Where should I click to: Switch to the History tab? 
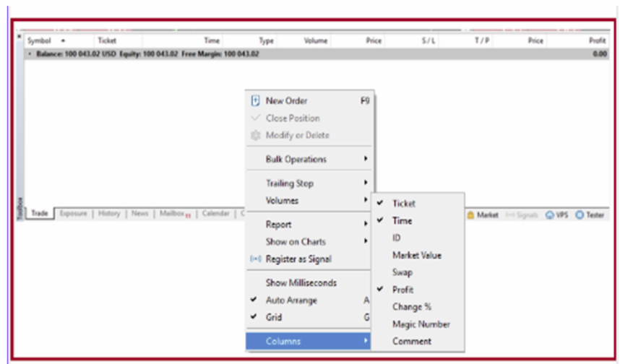click(109, 214)
